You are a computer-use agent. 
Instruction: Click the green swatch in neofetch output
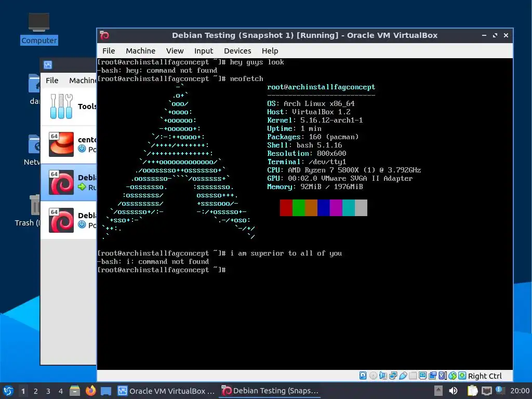pos(299,208)
